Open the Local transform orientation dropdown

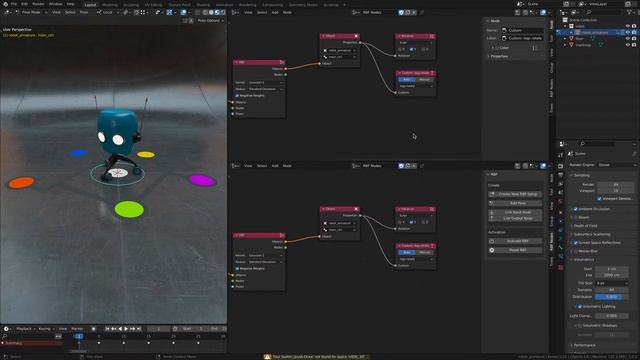[108, 12]
